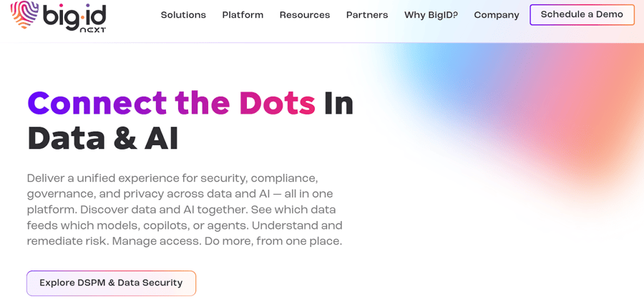Image resolution: width=644 pixels, height=302 pixels.
Task: Open the Platform navigation menu
Action: coord(243,15)
